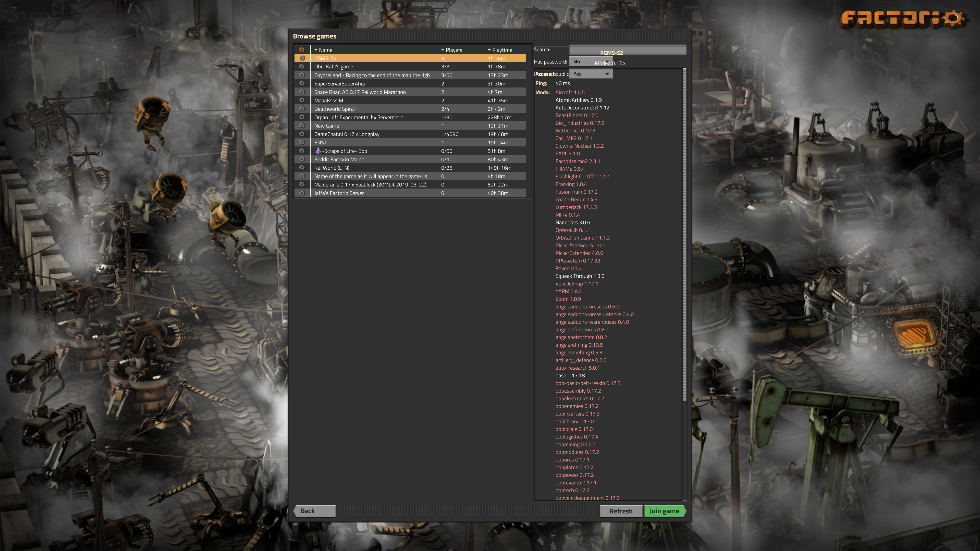Click Aircraft 1.6.5 mod entry
Screen dimensions: 980x551
[570, 92]
